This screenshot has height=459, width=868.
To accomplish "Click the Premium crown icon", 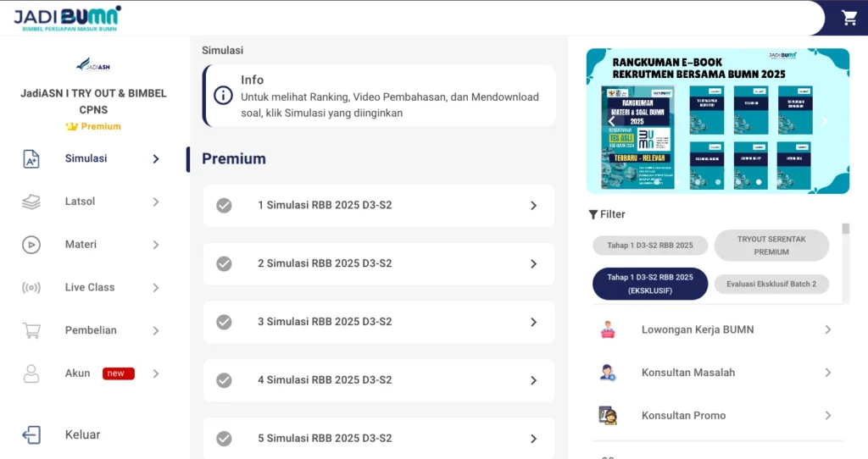I will tap(71, 127).
